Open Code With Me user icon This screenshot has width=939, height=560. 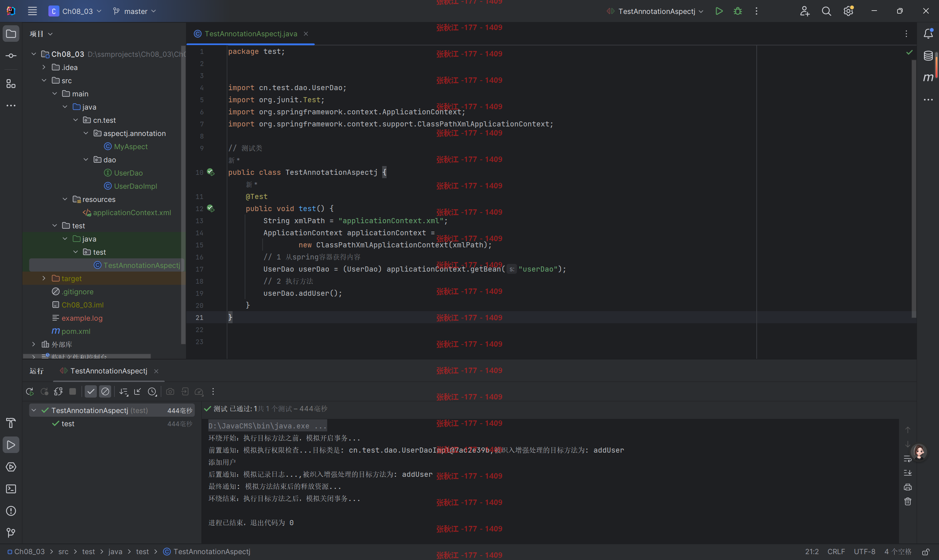[805, 11]
